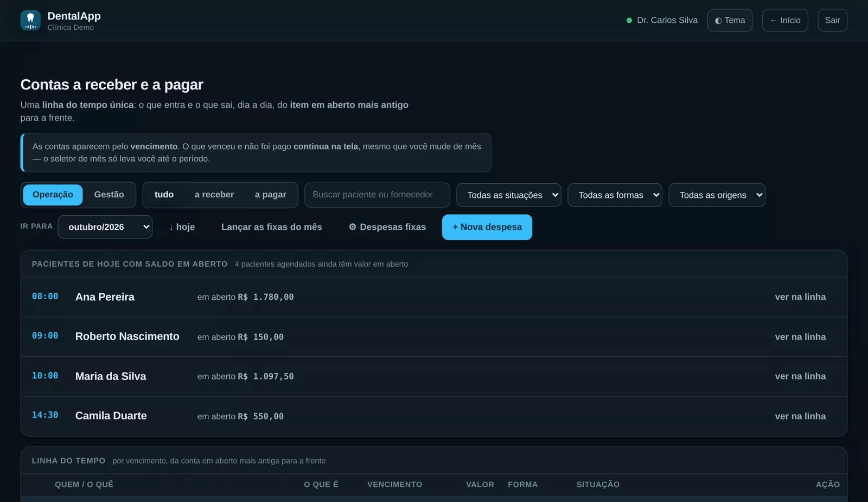868x502 pixels.
Task: Add a new expense with Nova despesa
Action: point(487,227)
